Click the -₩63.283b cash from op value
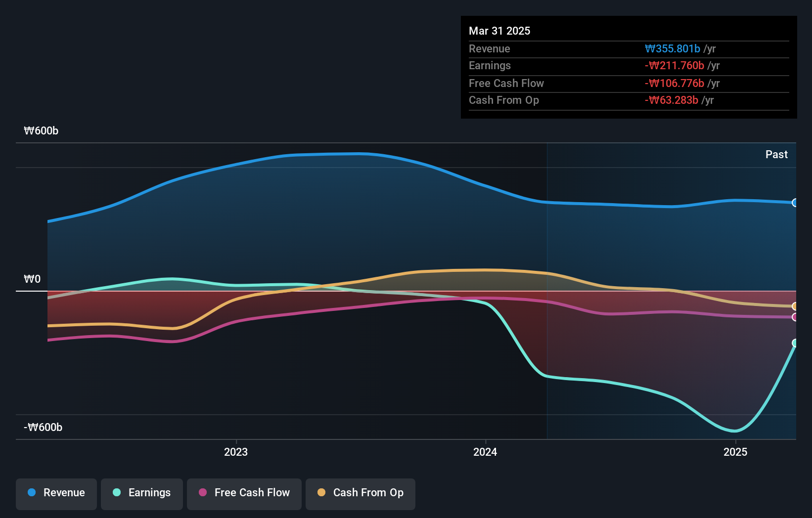The height and width of the screenshot is (518, 812). (x=672, y=100)
